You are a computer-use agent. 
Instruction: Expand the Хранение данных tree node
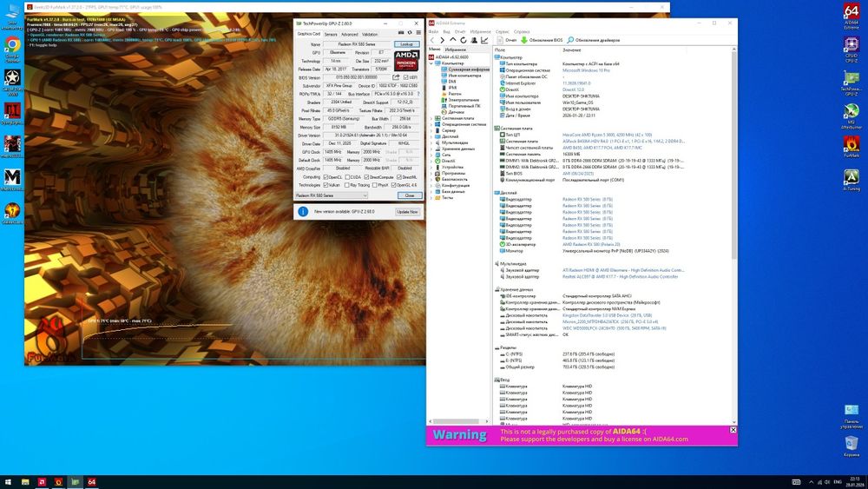pos(431,149)
